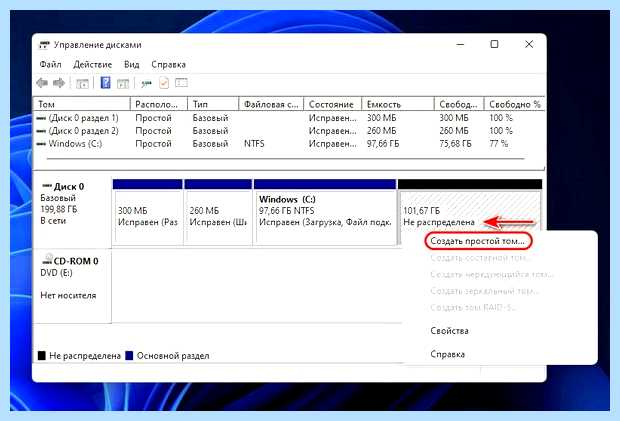Click the greyed Создать зеркальный том... entry
Image resolution: width=620 pixels, height=421 pixels.
point(484,291)
